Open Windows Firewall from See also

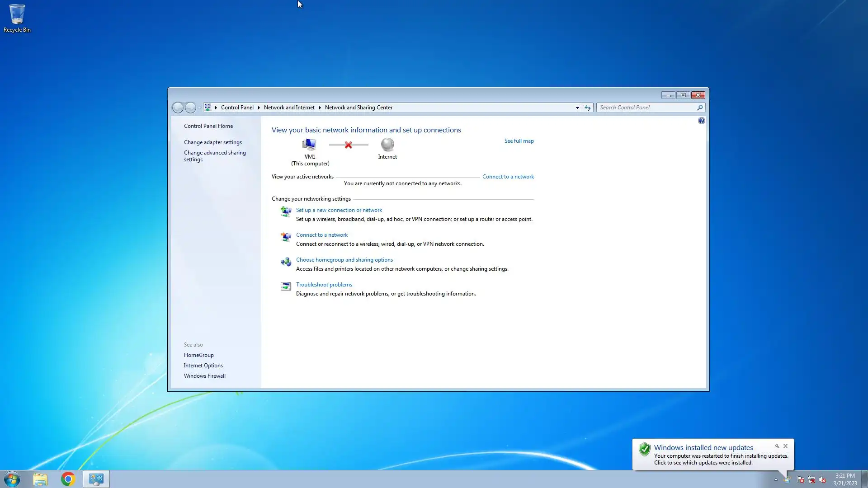coord(204,376)
